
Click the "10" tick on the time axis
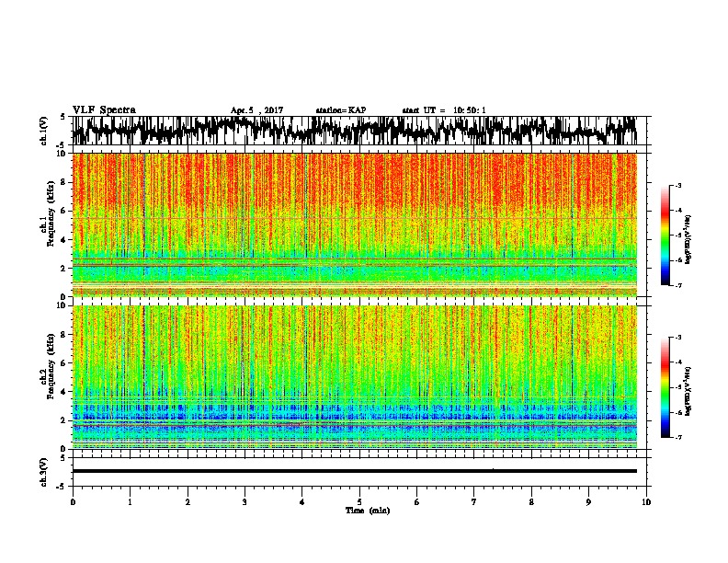[x=646, y=502]
